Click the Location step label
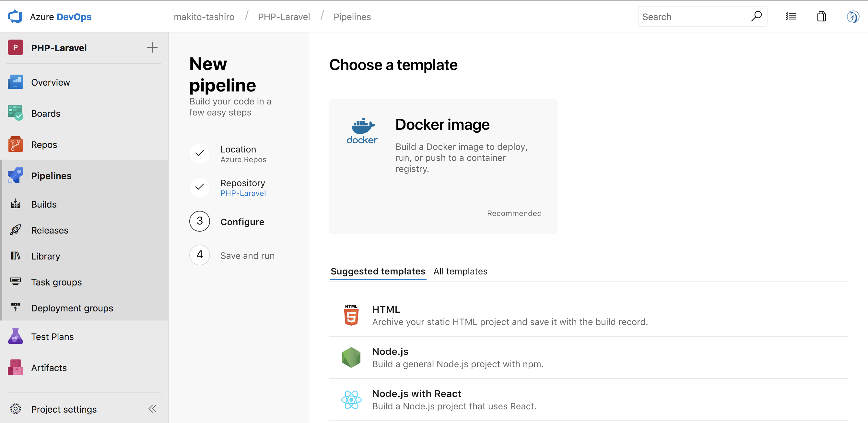 pos(238,149)
